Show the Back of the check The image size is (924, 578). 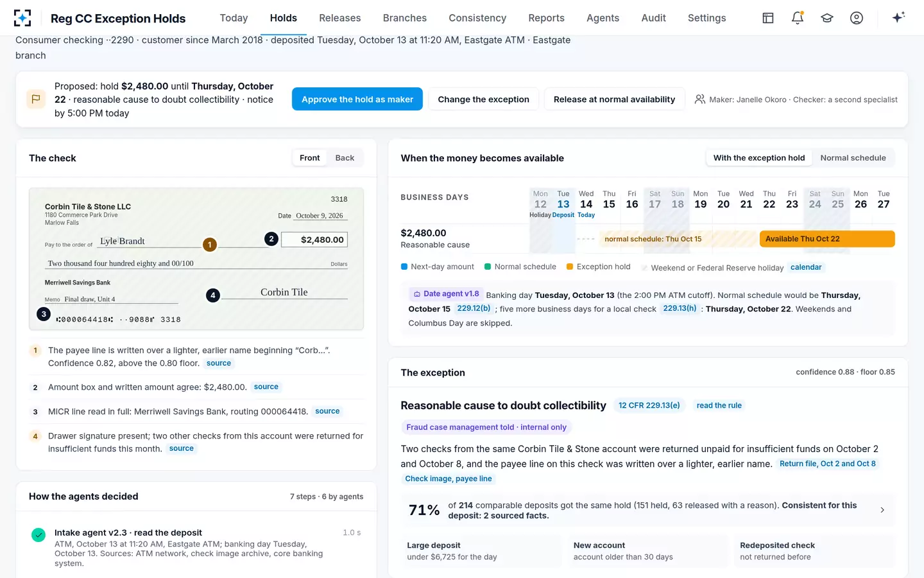[345, 158]
